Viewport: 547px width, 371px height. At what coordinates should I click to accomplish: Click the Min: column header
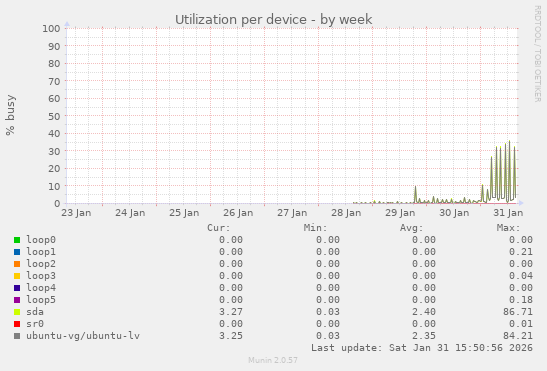tap(315, 228)
